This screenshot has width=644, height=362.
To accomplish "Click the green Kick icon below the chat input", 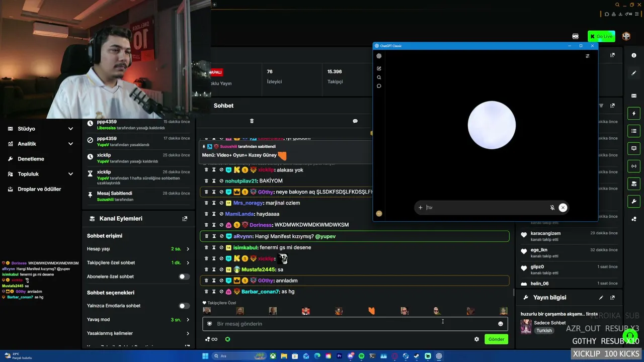I will point(227,339).
